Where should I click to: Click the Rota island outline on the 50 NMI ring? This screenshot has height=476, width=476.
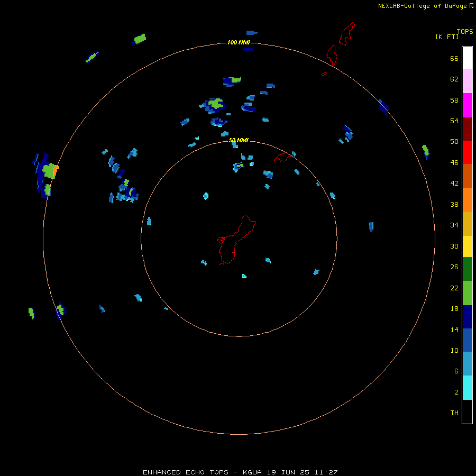tap(285, 155)
